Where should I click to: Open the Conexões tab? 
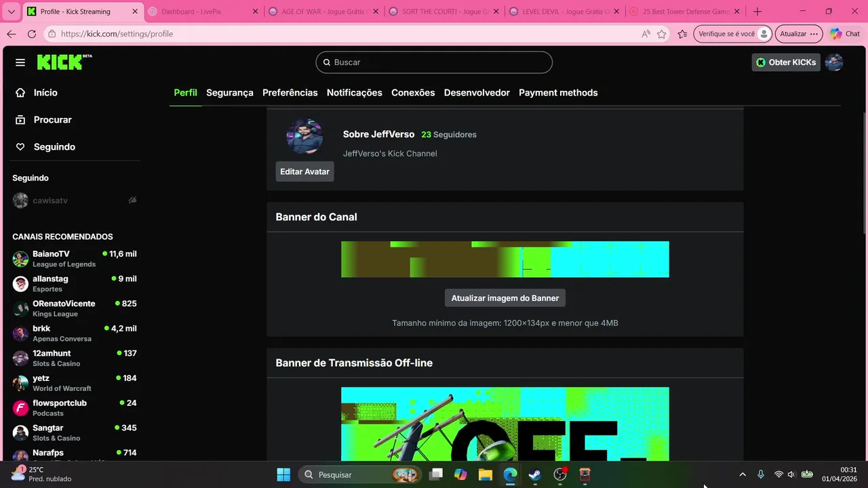click(413, 93)
